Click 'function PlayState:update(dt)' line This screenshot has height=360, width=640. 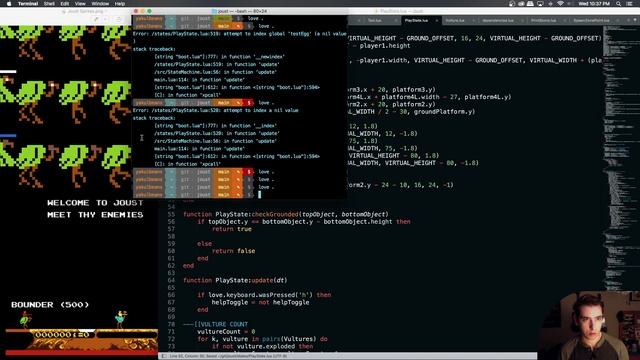235,280
